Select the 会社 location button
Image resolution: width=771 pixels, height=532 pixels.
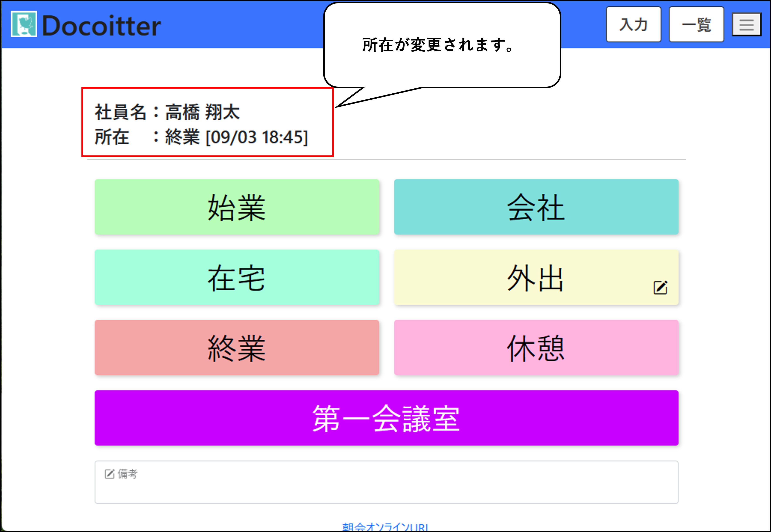point(536,207)
